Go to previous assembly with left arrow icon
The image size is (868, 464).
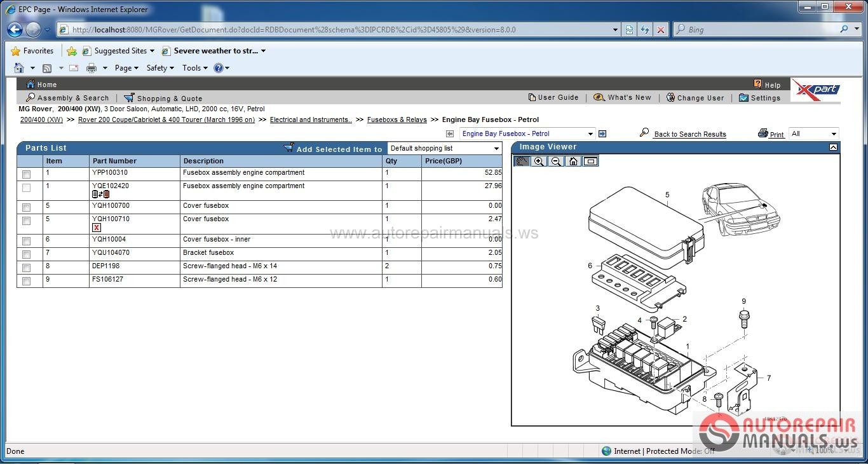(x=450, y=133)
